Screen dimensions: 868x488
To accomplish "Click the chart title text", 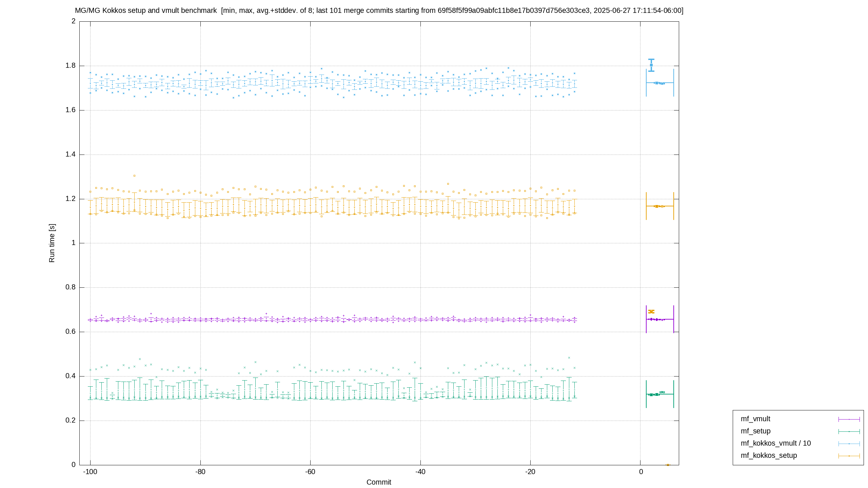I will 379,11.
